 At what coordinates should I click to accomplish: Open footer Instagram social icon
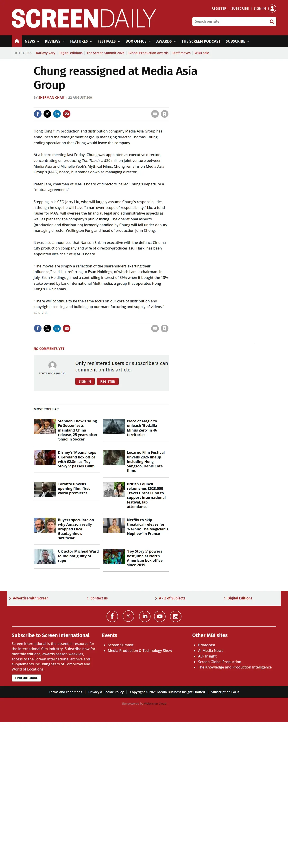point(176,616)
